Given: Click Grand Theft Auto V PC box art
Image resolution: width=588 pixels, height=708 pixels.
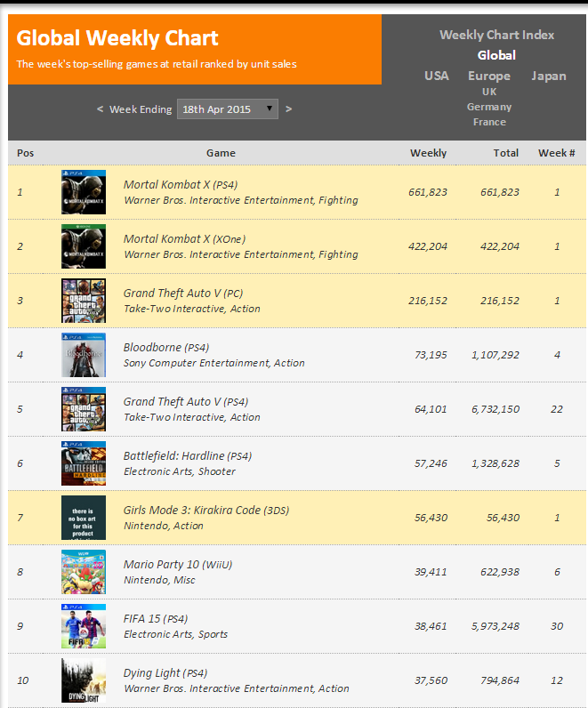Looking at the screenshot, I should (x=84, y=301).
